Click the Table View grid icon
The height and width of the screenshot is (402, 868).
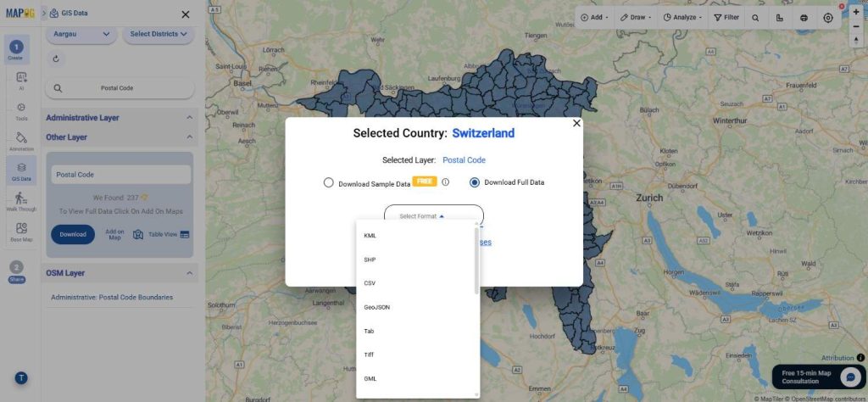click(x=185, y=235)
